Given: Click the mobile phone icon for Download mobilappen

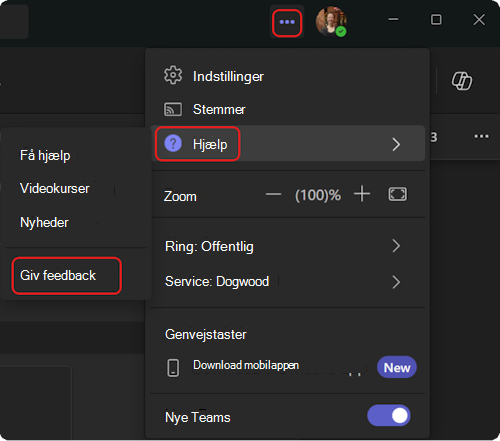Looking at the screenshot, I should tap(173, 368).
